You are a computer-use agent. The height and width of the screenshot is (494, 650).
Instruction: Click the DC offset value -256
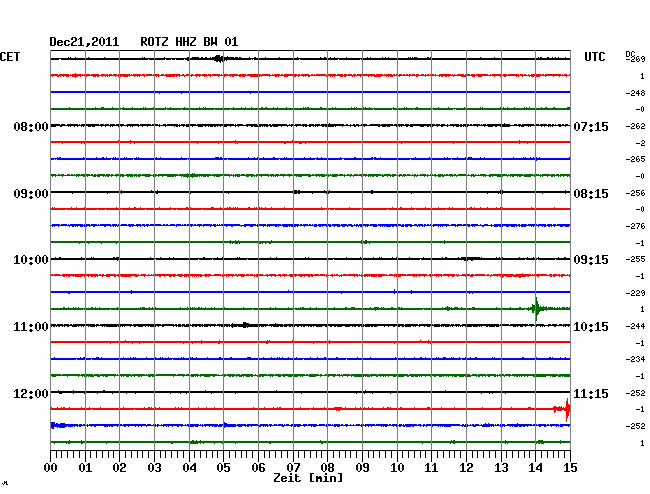tap(635, 193)
